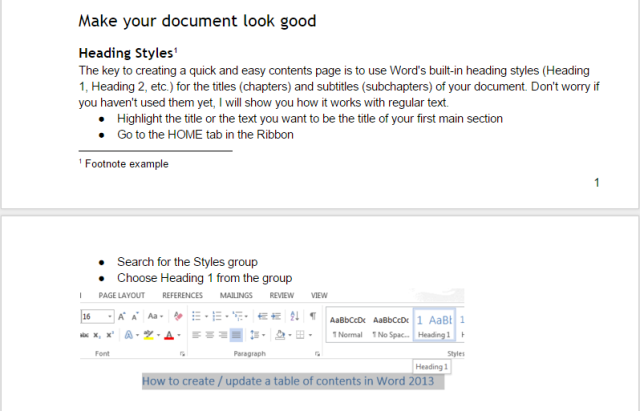Click 'Choose Heading 1 from the group' bullet
Image resolution: width=640 pixels, height=411 pixels.
click(204, 278)
